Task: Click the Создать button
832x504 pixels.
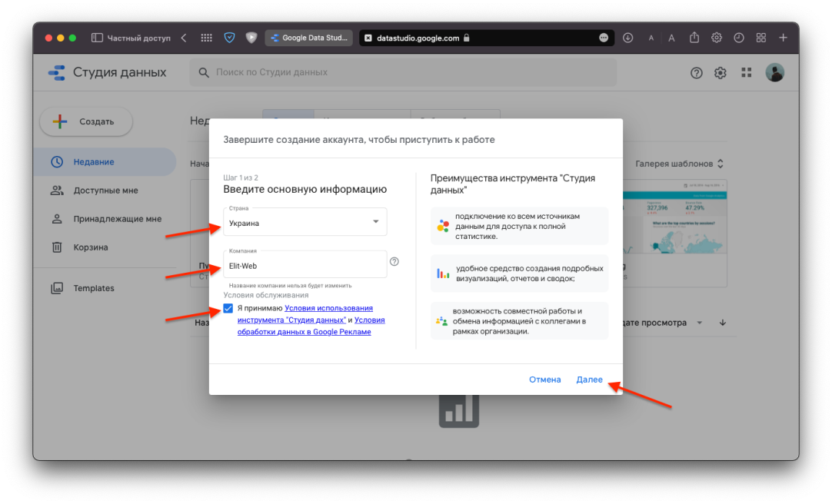Action: point(86,121)
